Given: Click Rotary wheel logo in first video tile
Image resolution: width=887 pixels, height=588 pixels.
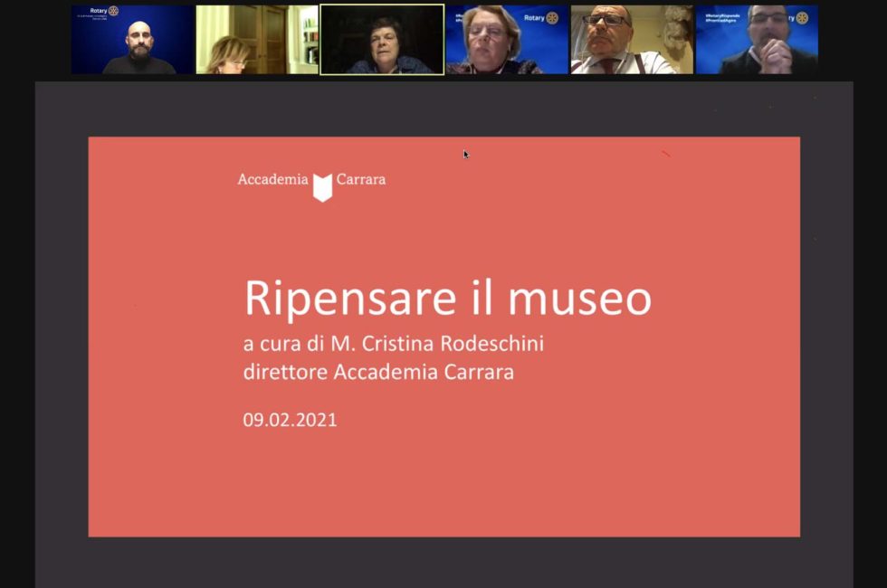Looking at the screenshot, I should (x=113, y=11).
